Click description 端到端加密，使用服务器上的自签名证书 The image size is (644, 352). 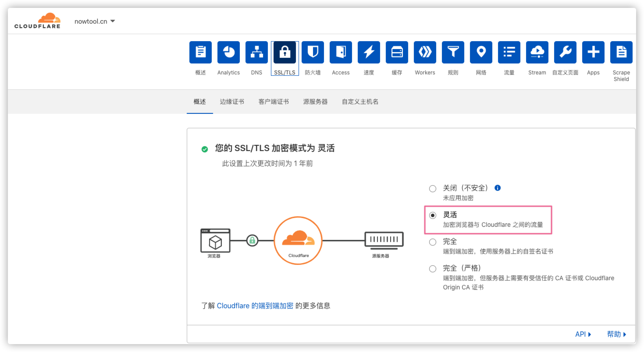(x=498, y=251)
